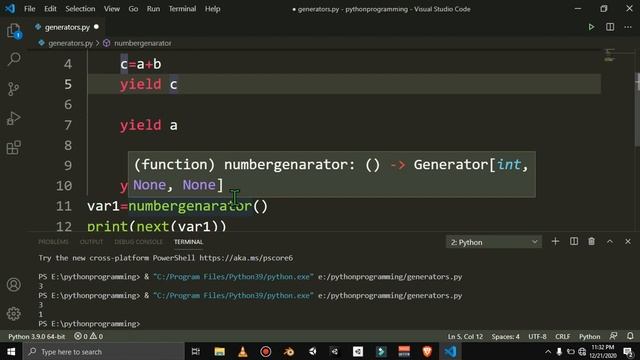
Task: Launch VLC media player from taskbar
Action: point(243,351)
